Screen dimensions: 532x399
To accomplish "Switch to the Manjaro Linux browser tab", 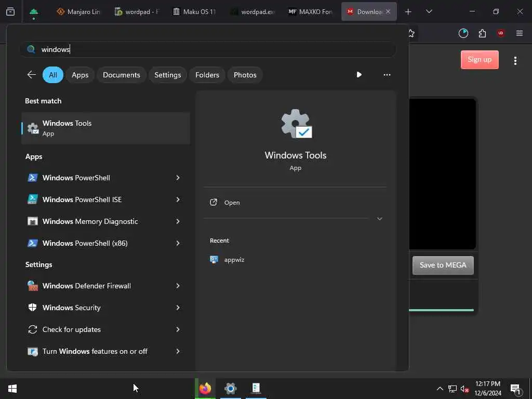I will coord(79,11).
